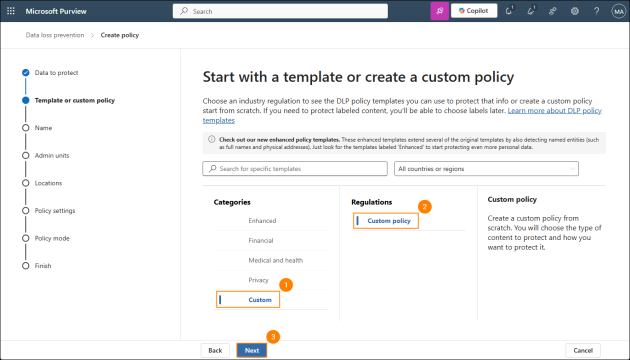Screen dimensions: 630x360
Task: Open Learn more about DLP policy templates link
Action: pos(554,110)
